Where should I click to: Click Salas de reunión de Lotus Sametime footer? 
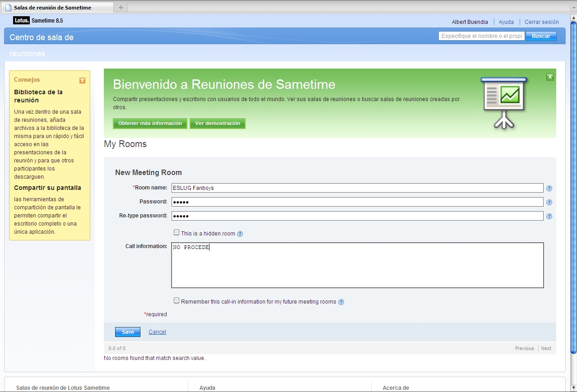click(x=63, y=388)
